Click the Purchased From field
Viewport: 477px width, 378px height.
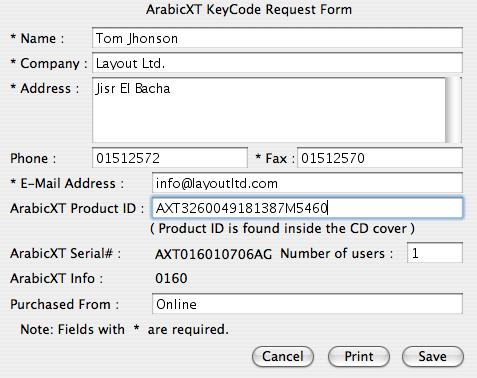click(x=307, y=303)
